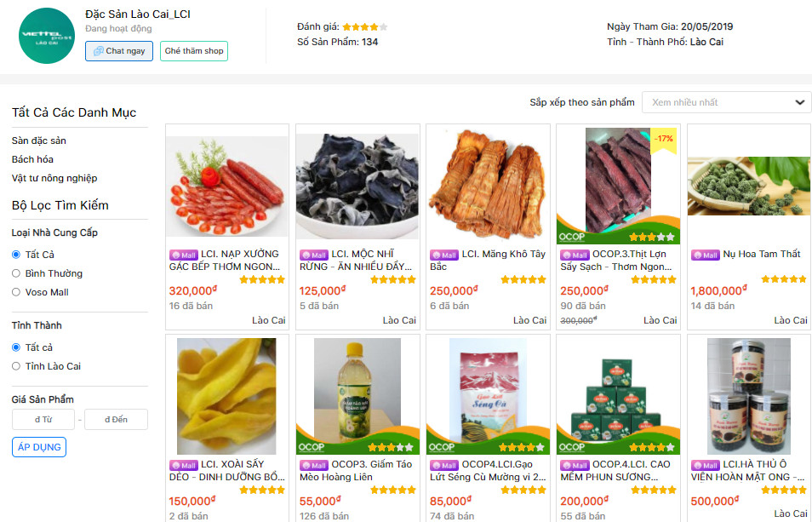Click the Viettel Post shop logo

47,36
